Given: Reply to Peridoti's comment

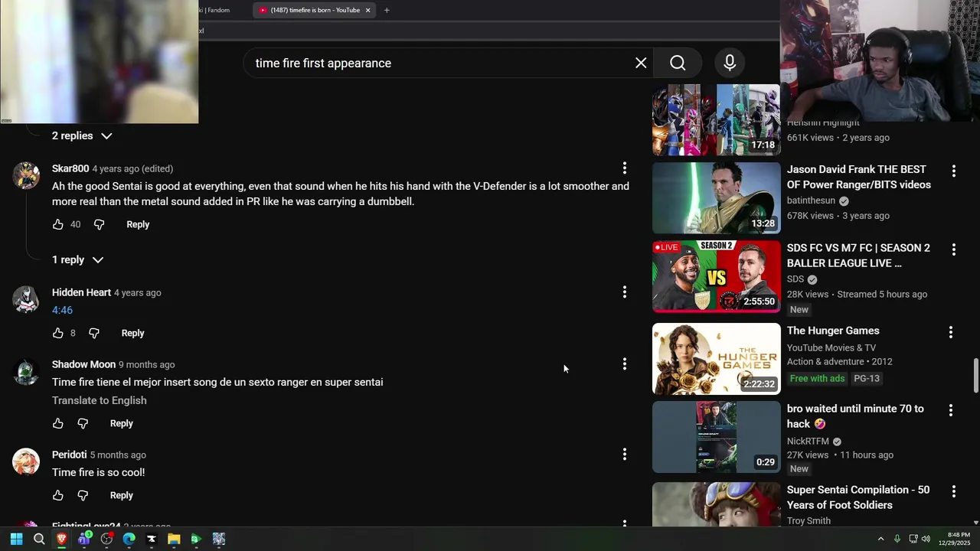Looking at the screenshot, I should 121,495.
